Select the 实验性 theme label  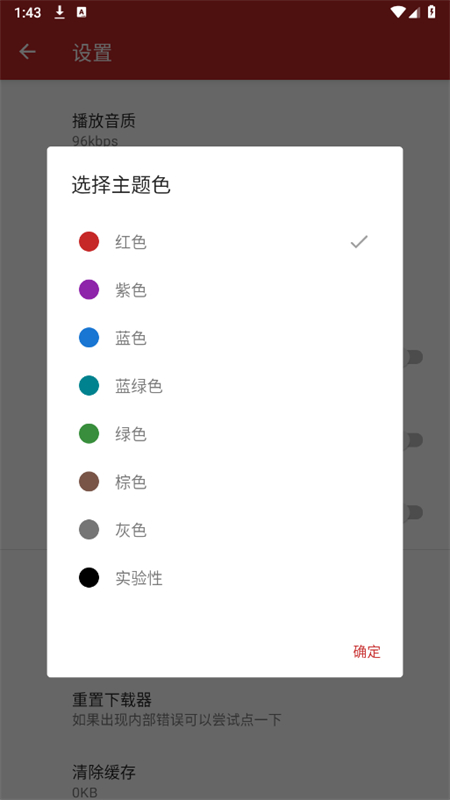pos(139,578)
